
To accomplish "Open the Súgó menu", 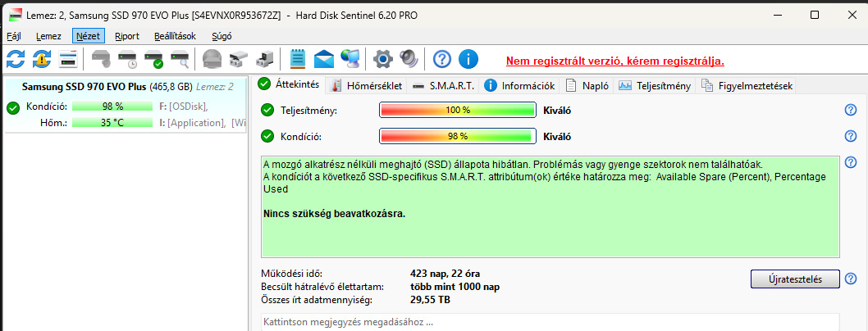I will click(222, 37).
